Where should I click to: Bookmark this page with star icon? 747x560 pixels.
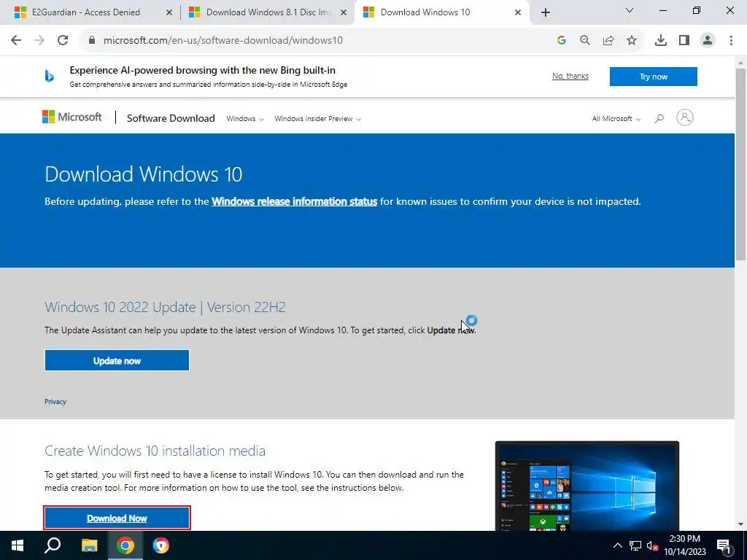632,41
